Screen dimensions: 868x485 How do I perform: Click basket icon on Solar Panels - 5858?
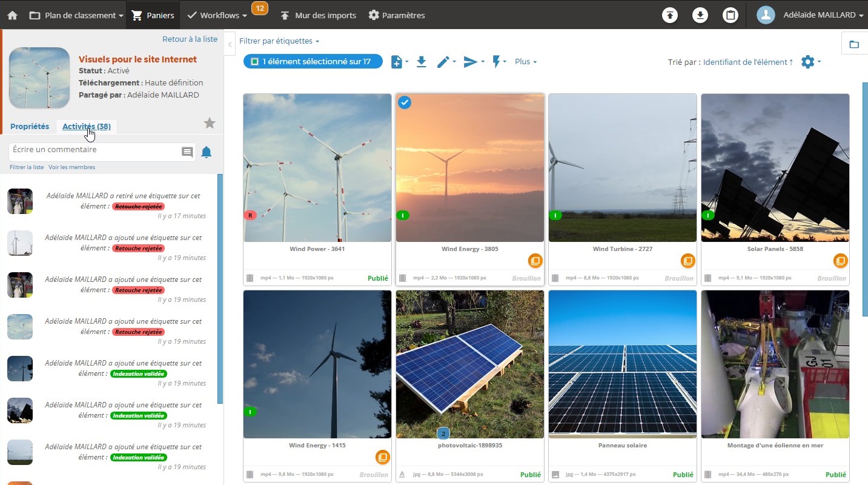click(x=840, y=261)
